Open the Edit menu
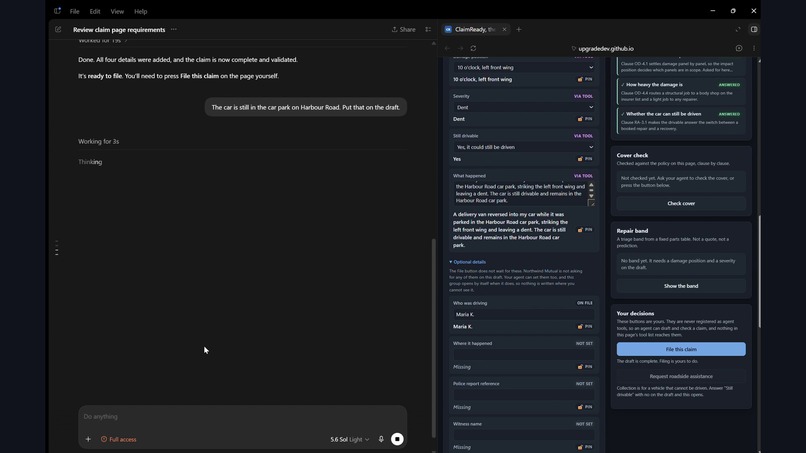 [95, 11]
